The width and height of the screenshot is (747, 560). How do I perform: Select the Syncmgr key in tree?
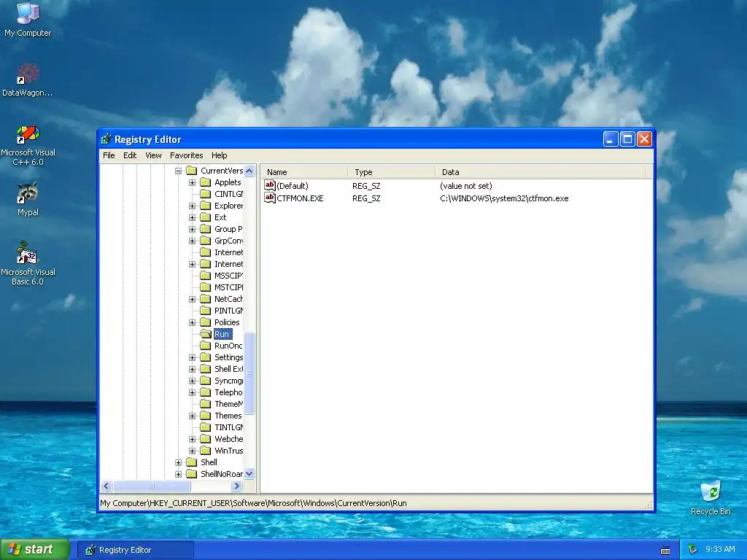coord(228,381)
